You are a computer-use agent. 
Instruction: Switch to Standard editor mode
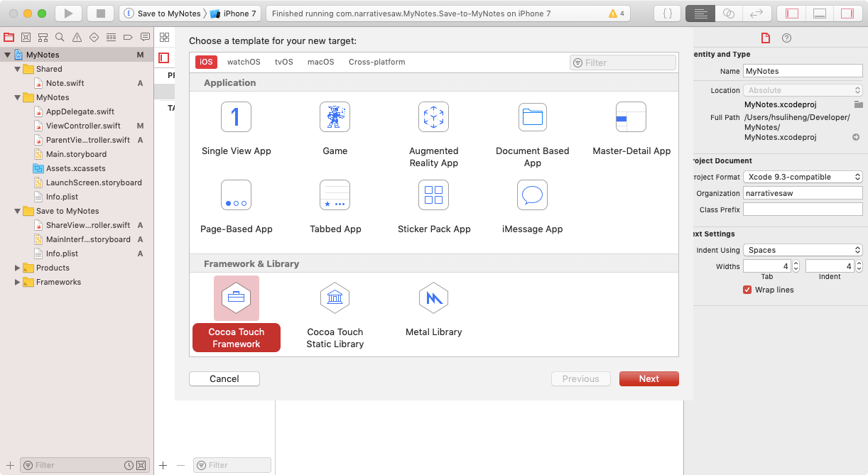point(700,13)
